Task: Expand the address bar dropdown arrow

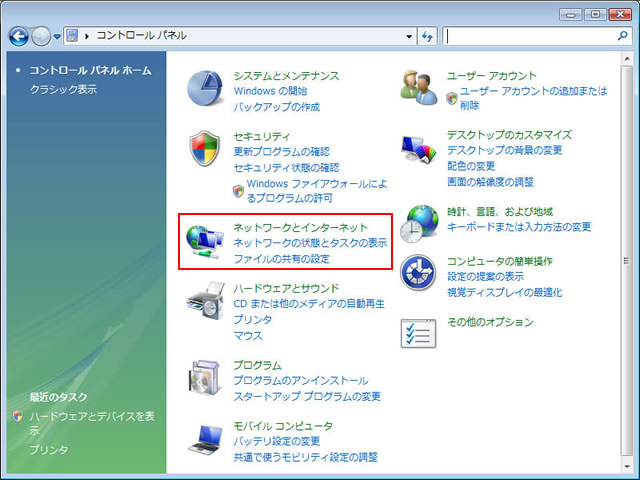Action: (x=410, y=36)
